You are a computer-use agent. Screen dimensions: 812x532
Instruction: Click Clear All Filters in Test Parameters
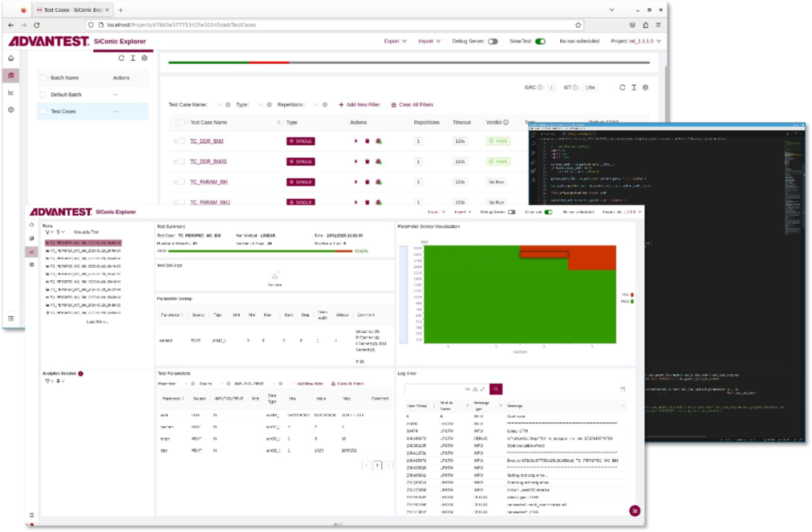click(x=347, y=384)
